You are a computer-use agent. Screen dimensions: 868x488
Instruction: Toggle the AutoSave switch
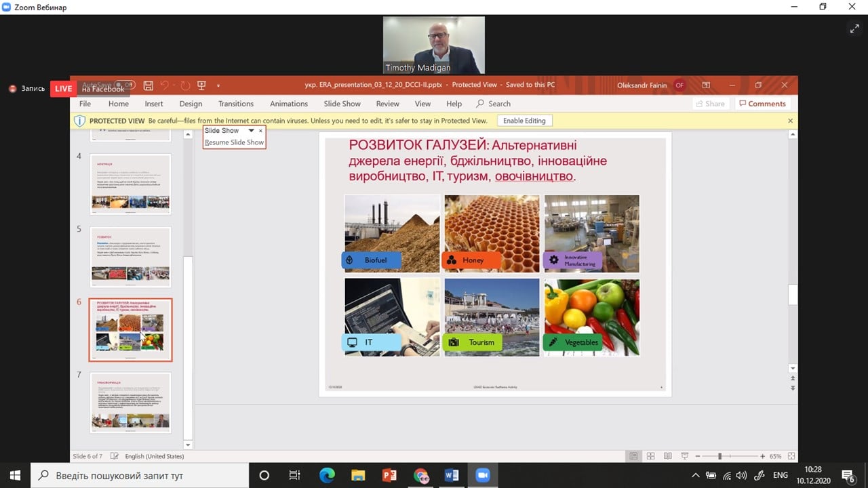coord(124,85)
